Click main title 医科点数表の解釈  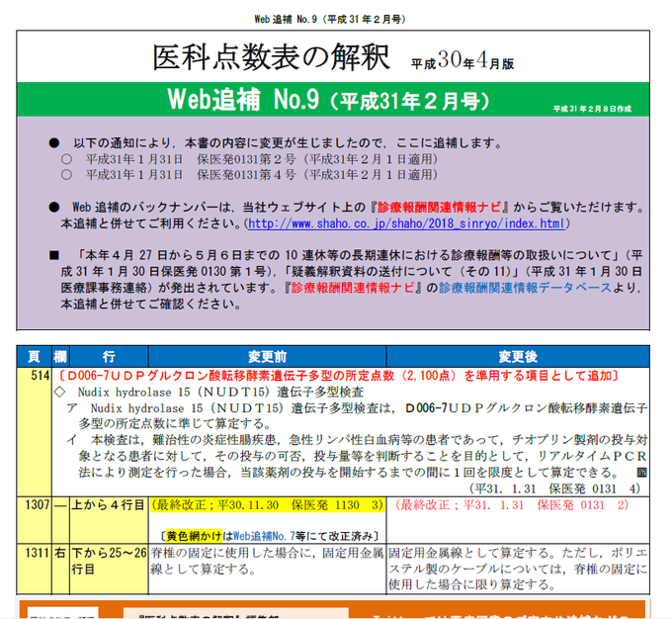tap(272, 57)
